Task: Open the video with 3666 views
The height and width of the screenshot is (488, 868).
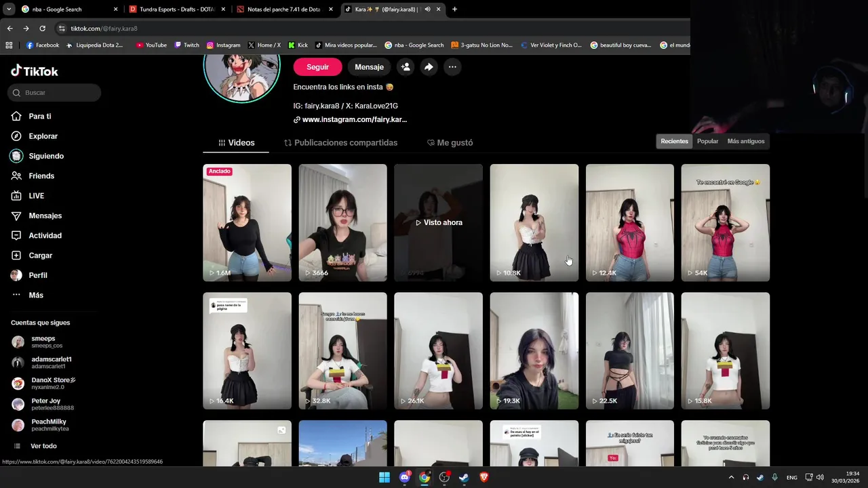Action: pyautogui.click(x=342, y=222)
